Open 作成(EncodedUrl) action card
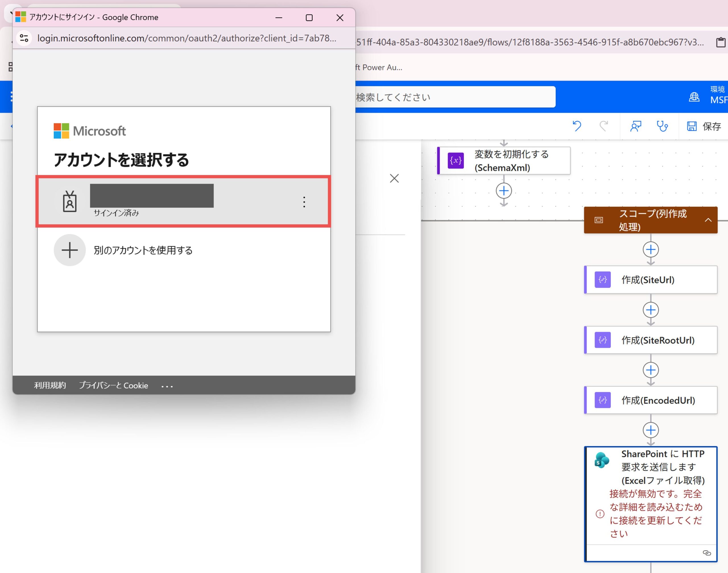Screen dimensions: 728x573 650,400
